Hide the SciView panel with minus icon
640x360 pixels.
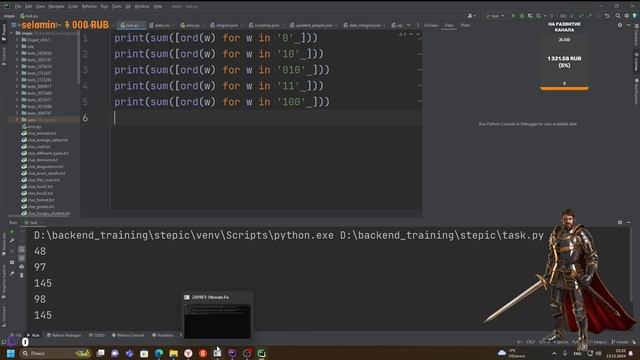pos(629,25)
